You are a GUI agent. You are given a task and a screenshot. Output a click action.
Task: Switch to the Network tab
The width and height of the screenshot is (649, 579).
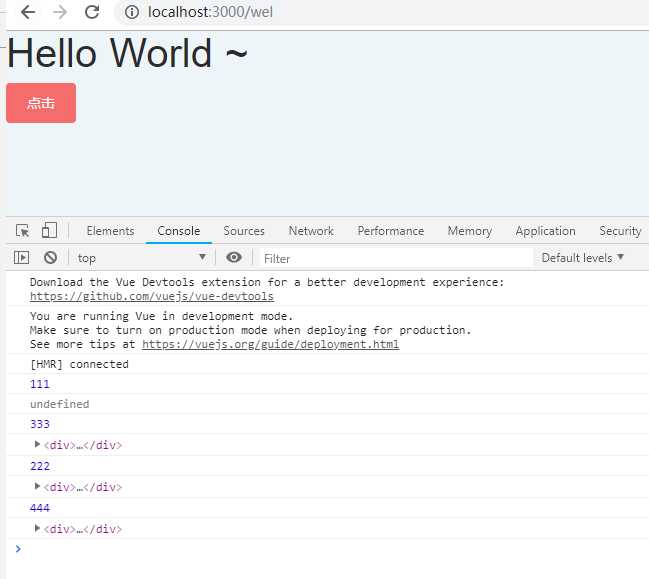tap(311, 231)
